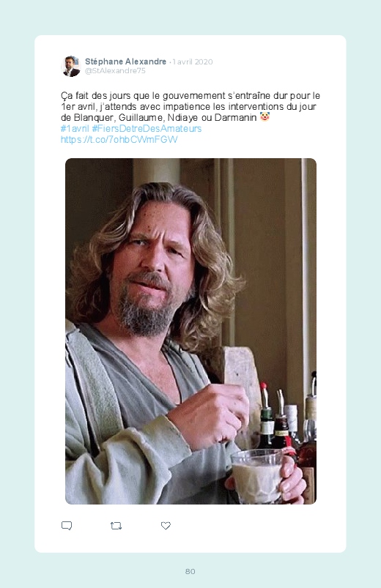Open the #1avril hashtag
Screen dimensions: 381x588
tap(75, 129)
